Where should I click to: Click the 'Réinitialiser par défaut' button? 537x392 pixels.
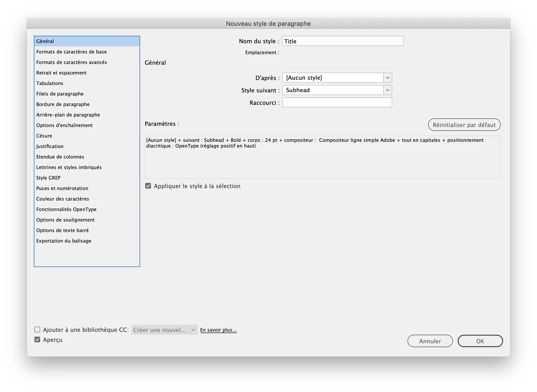[464, 125]
